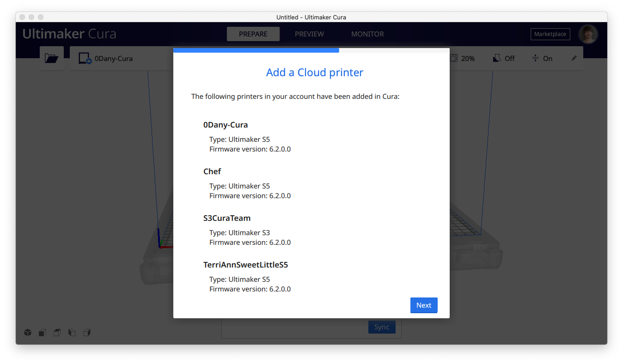Screen dimensions: 623x364
Task: Switch to the PREPARE stage tab
Action: pyautogui.click(x=253, y=34)
